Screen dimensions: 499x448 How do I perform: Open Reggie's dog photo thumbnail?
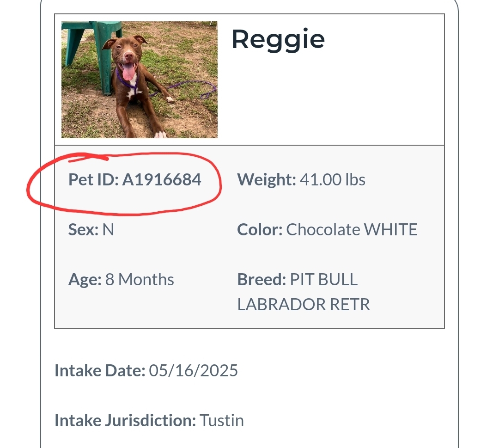click(140, 80)
